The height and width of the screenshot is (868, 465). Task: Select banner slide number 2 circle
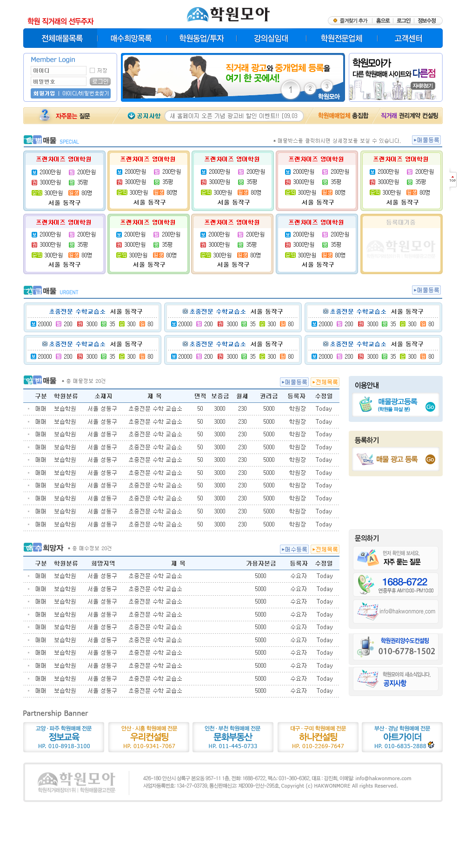click(310, 88)
